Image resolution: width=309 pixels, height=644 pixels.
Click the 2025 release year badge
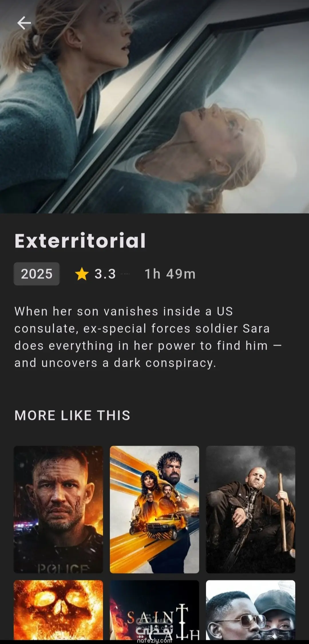click(x=37, y=274)
